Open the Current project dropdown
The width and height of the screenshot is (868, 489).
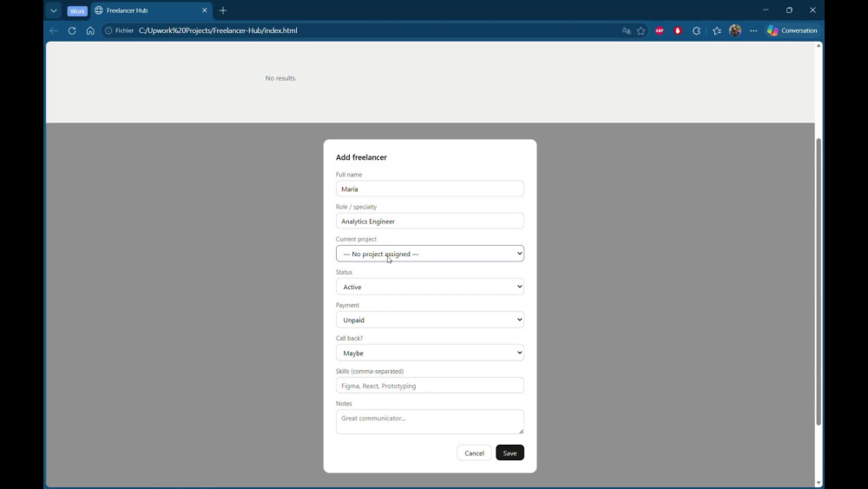[x=430, y=254]
